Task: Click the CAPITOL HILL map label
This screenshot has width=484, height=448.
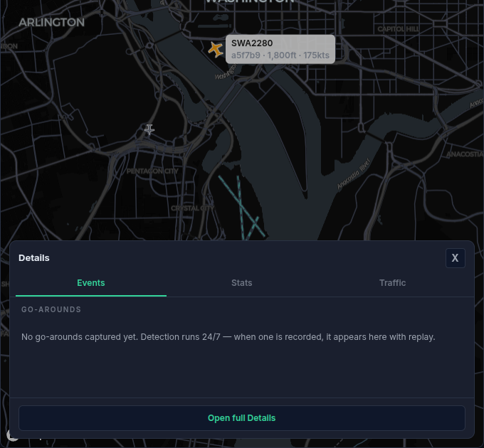Action: [x=399, y=29]
